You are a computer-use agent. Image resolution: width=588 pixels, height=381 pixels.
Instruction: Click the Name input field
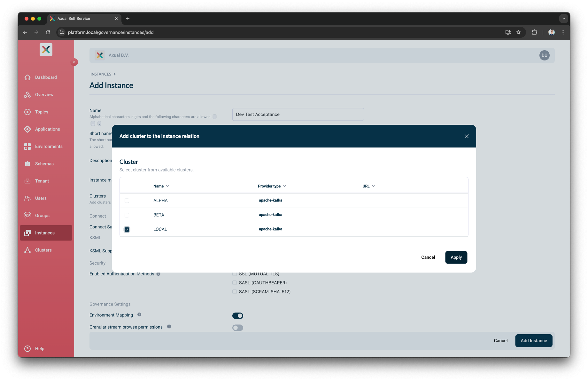(298, 115)
